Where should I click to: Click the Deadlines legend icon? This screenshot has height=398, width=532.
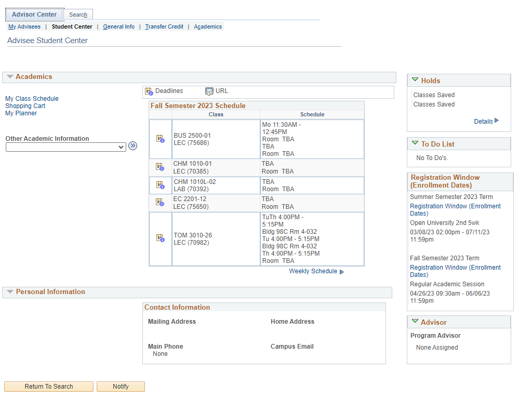click(x=149, y=91)
